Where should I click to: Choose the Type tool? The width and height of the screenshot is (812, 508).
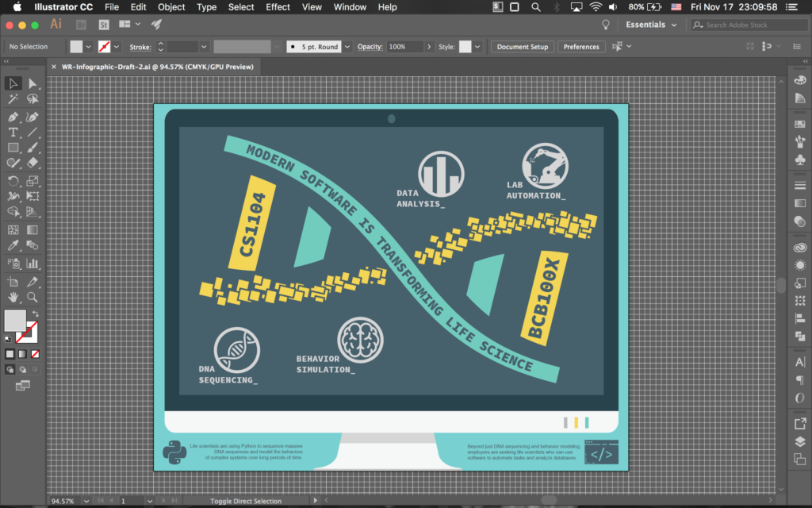pyautogui.click(x=13, y=132)
